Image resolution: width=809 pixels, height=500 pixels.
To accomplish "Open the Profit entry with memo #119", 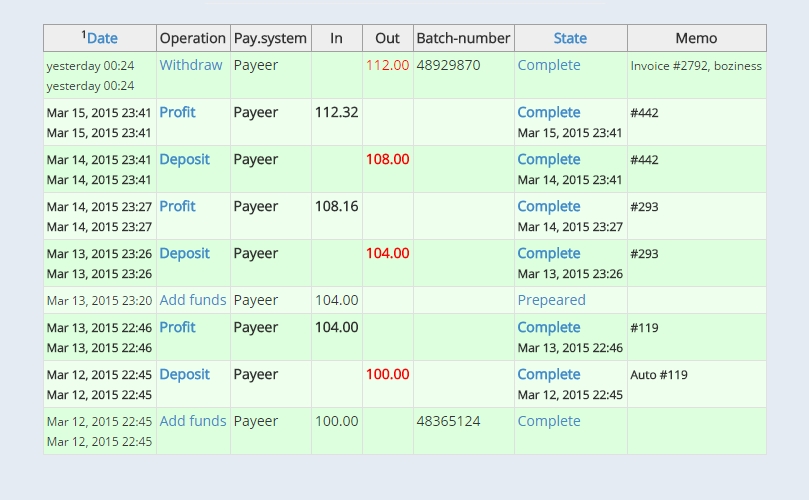I will [x=177, y=327].
